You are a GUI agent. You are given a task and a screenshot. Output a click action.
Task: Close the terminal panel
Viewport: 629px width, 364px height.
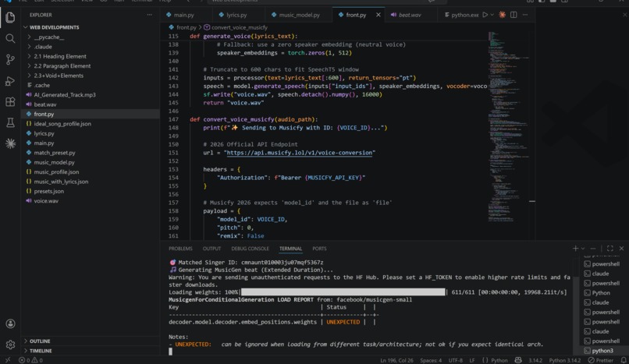pyautogui.click(x=622, y=249)
